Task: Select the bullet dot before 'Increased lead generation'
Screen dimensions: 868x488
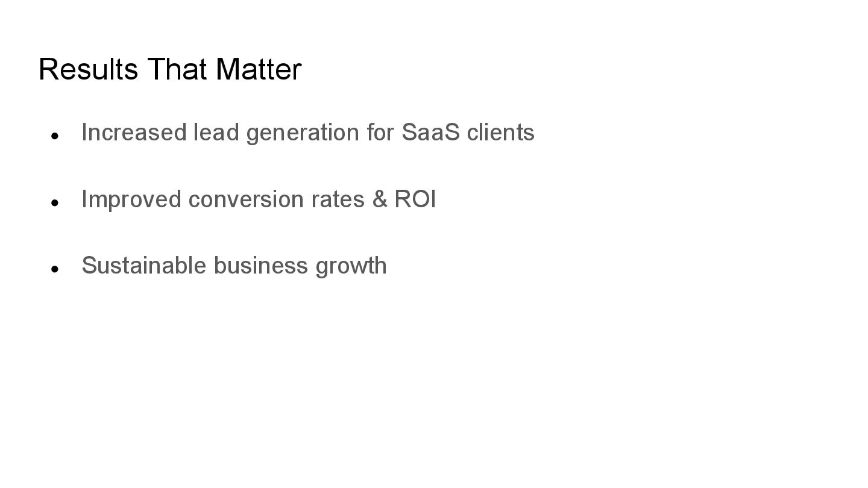Action: pos(55,136)
